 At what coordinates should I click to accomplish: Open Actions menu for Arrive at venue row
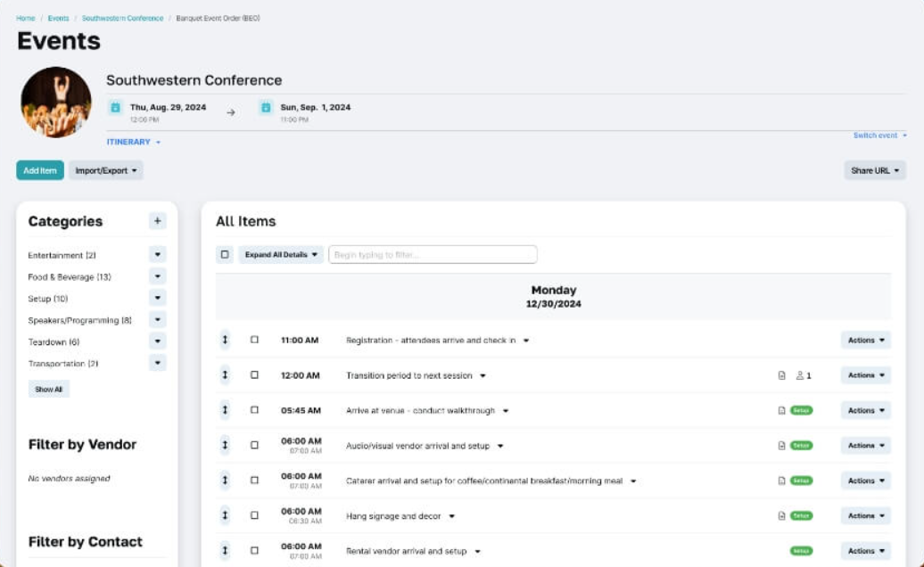[866, 410]
